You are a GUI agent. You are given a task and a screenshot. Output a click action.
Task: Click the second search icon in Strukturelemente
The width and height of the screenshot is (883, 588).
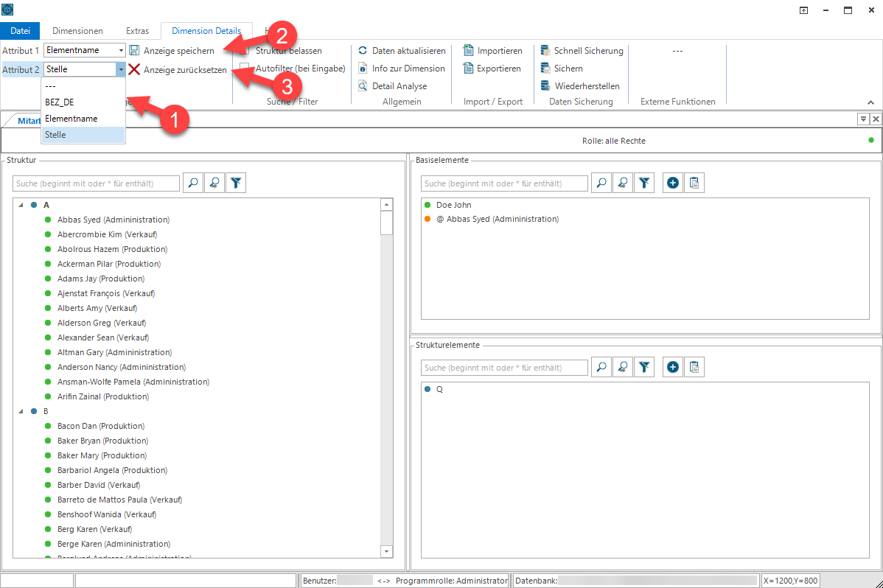623,367
